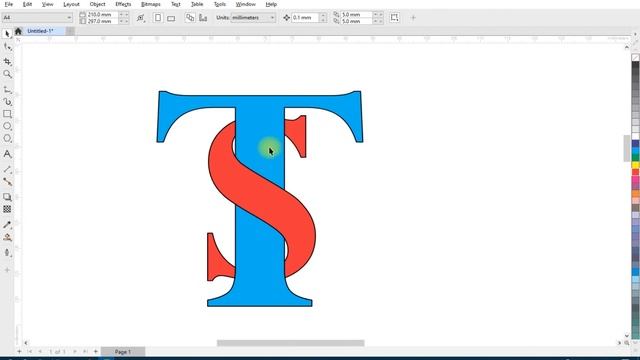Screen dimensions: 640x360
Task: Select the Artistic Media tool
Action: 7,101
